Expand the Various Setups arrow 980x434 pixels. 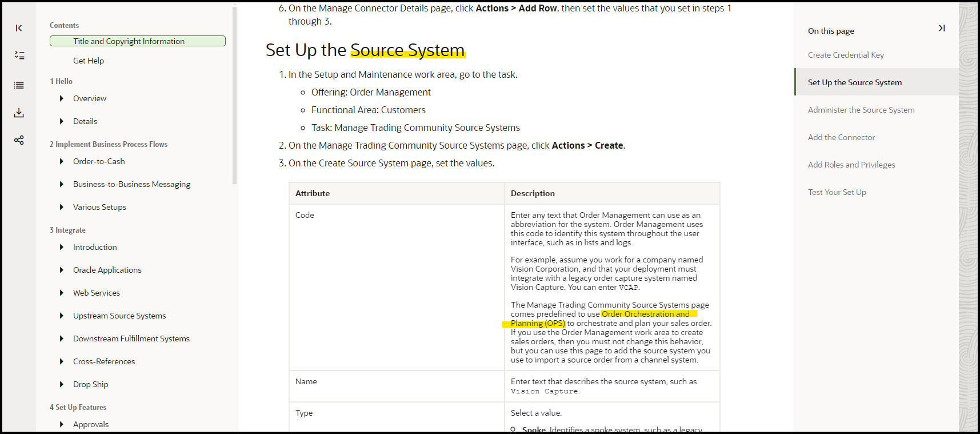[x=62, y=207]
